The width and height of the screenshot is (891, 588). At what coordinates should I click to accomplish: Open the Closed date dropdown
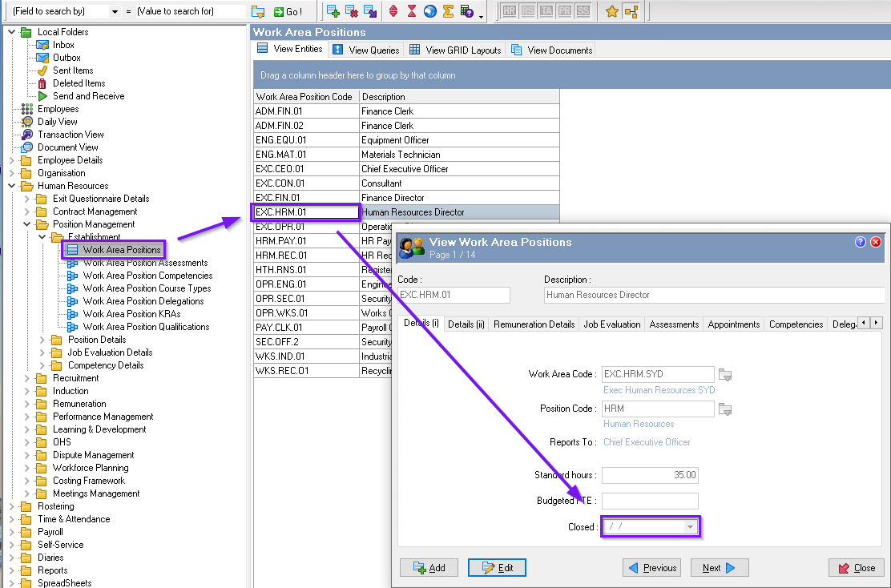pyautogui.click(x=690, y=526)
